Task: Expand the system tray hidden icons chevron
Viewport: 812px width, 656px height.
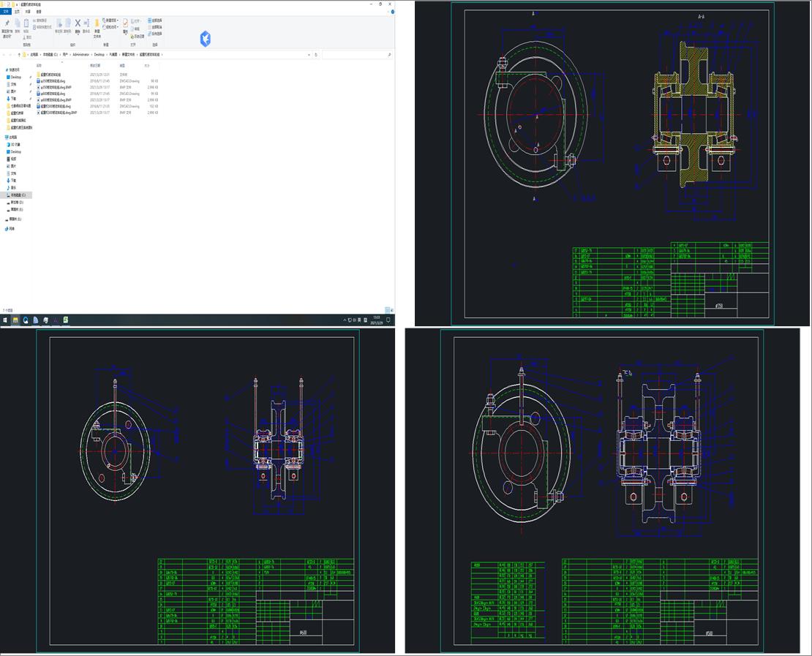Action: pos(345,320)
